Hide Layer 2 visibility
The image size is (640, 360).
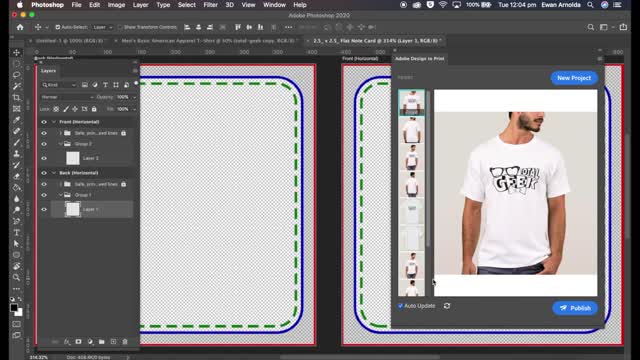(44, 158)
